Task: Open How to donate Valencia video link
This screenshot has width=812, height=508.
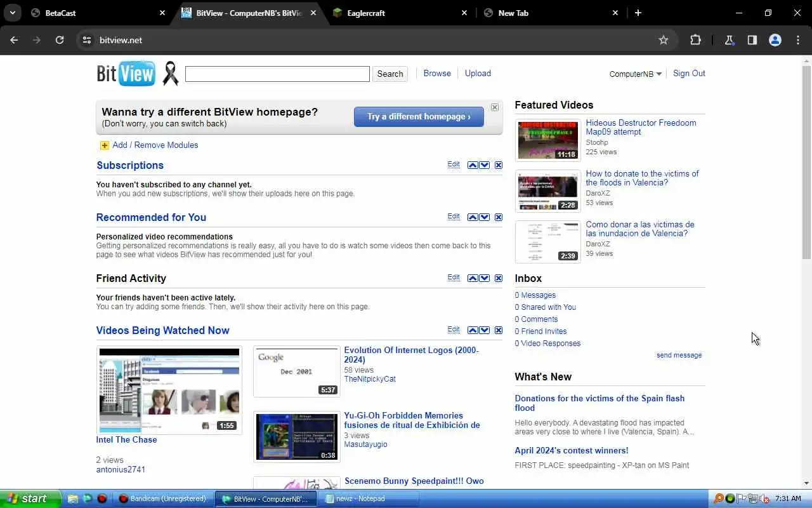Action: pos(642,178)
